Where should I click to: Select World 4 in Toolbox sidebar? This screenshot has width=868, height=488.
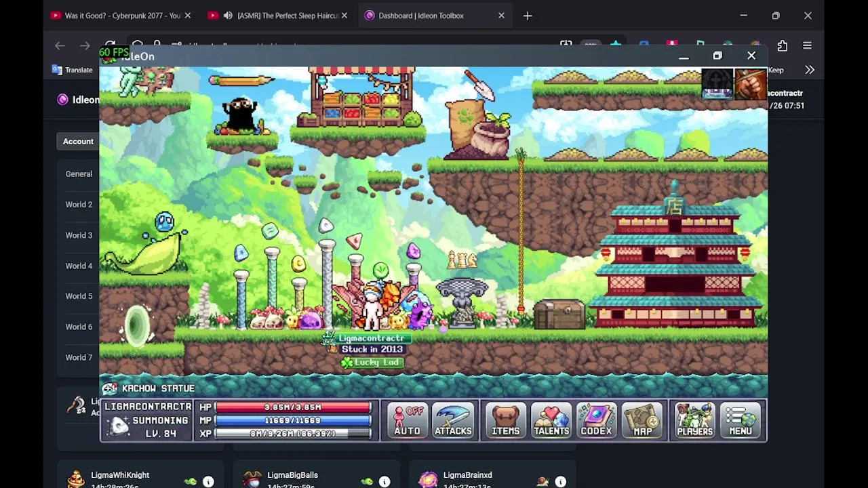click(x=79, y=266)
